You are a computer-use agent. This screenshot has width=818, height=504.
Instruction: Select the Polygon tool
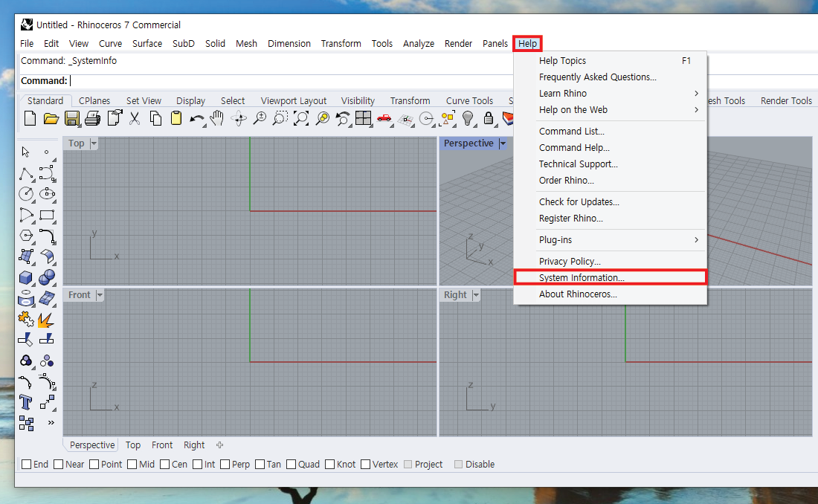coord(26,236)
